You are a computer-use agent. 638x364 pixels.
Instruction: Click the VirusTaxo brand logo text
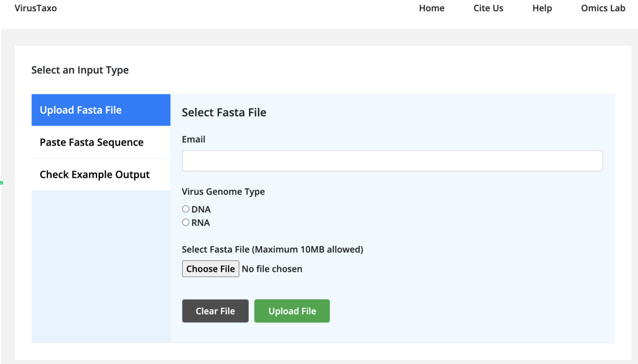36,9
